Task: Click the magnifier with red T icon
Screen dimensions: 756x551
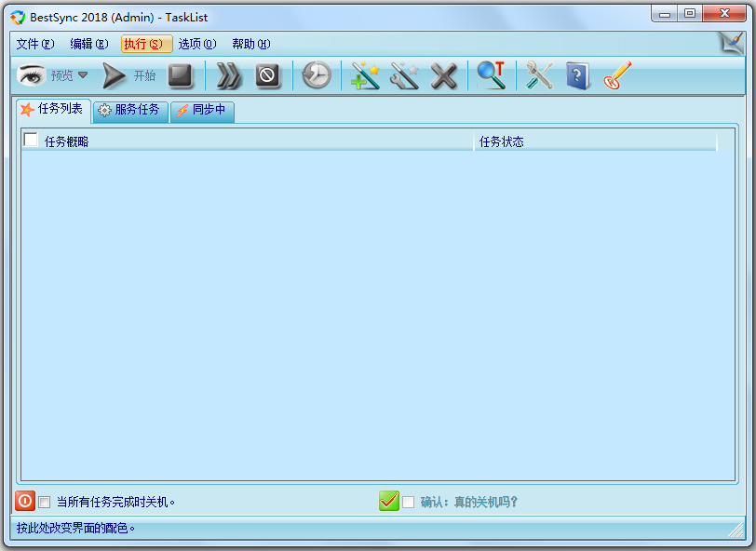Action: click(491, 75)
